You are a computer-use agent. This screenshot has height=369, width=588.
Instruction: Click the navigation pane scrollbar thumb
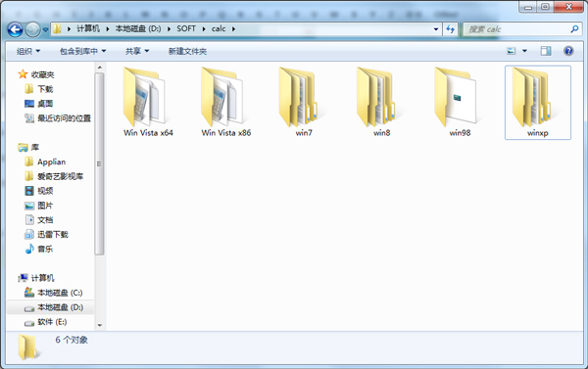99,163
